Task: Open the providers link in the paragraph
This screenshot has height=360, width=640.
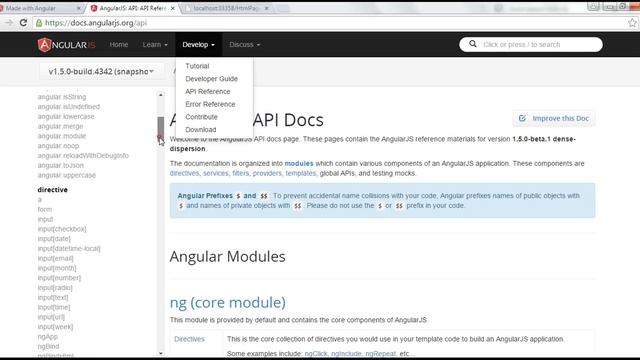Action: 267,173
